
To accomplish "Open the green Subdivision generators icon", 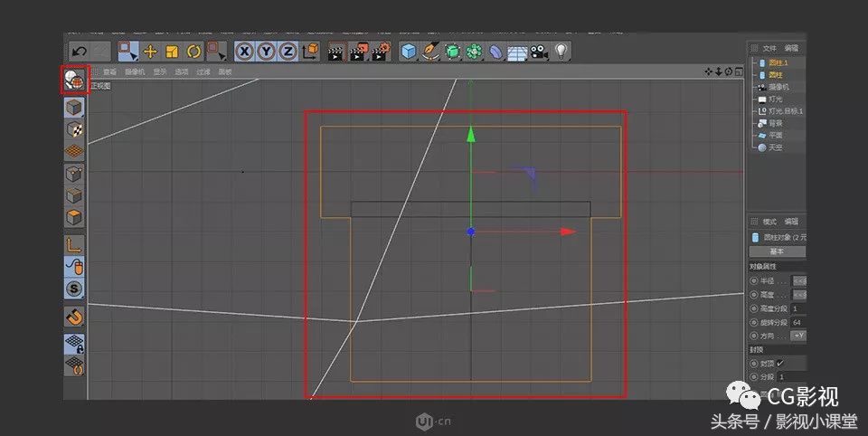I will 452,52.
